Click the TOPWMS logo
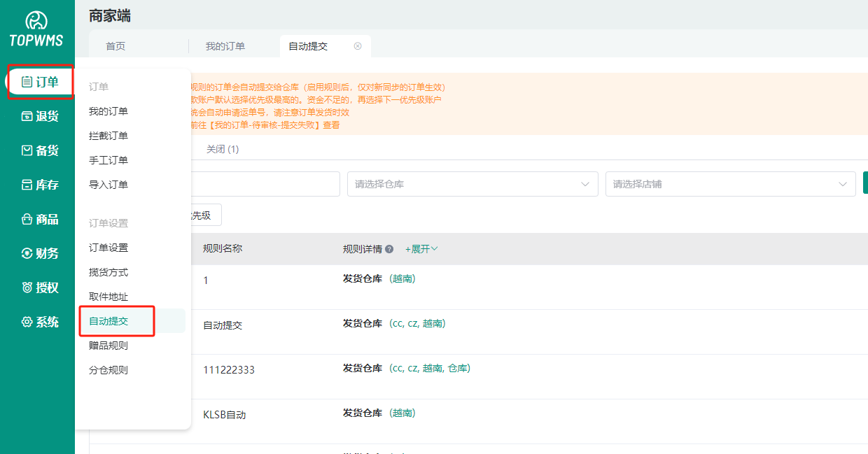Viewport: 868px width, 454px height. point(36,30)
